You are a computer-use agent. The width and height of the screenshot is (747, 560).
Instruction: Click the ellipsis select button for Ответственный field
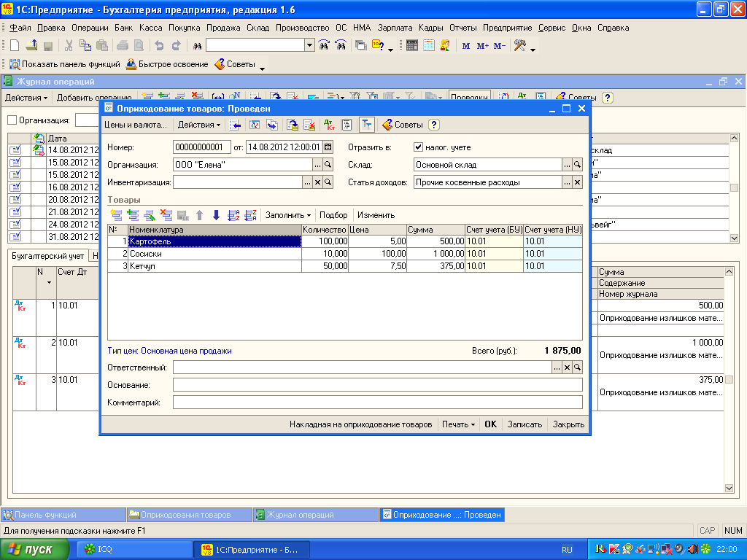click(x=557, y=367)
